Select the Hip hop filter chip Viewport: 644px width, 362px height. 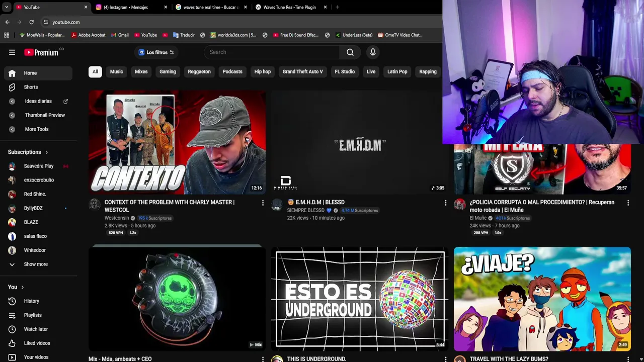click(263, 71)
